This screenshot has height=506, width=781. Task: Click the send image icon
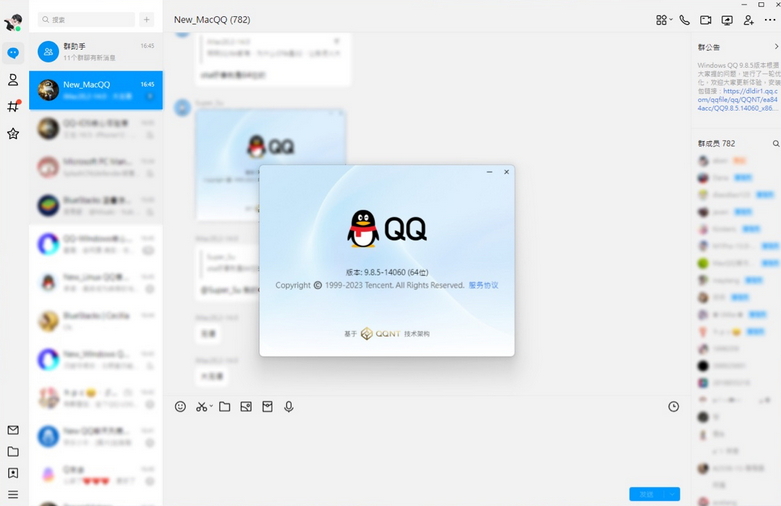pyautogui.click(x=246, y=407)
